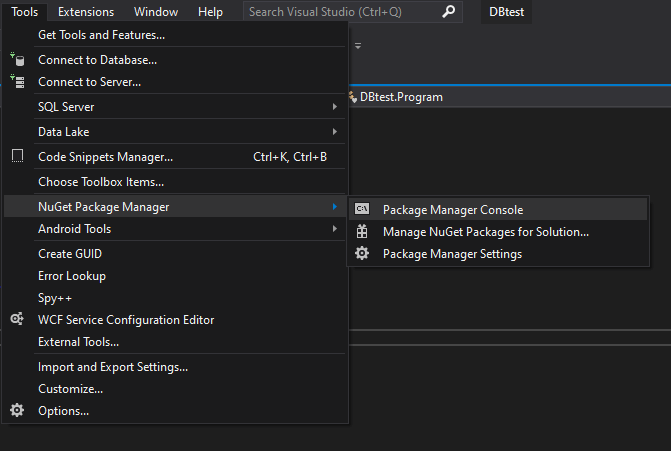This screenshot has width=671, height=451.
Task: Click the Connect to Server icon
Action: point(18,81)
